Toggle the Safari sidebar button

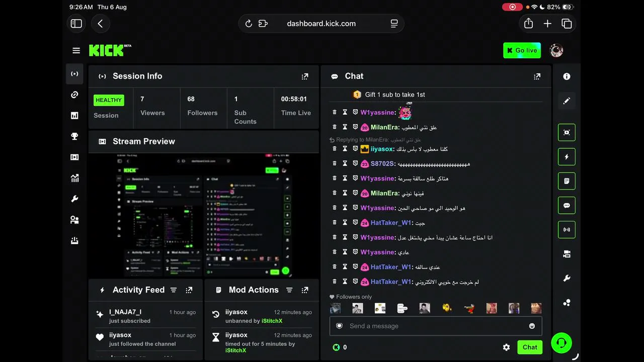[x=76, y=24]
